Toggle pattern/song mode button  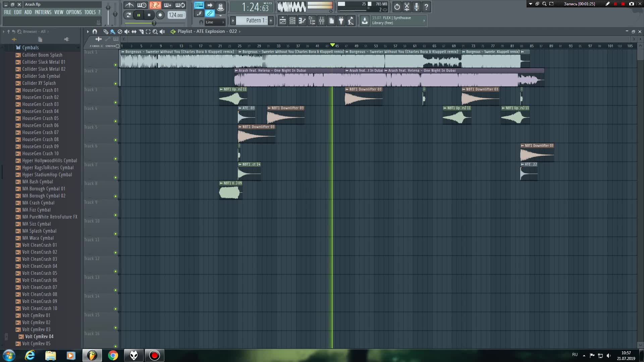click(x=128, y=15)
